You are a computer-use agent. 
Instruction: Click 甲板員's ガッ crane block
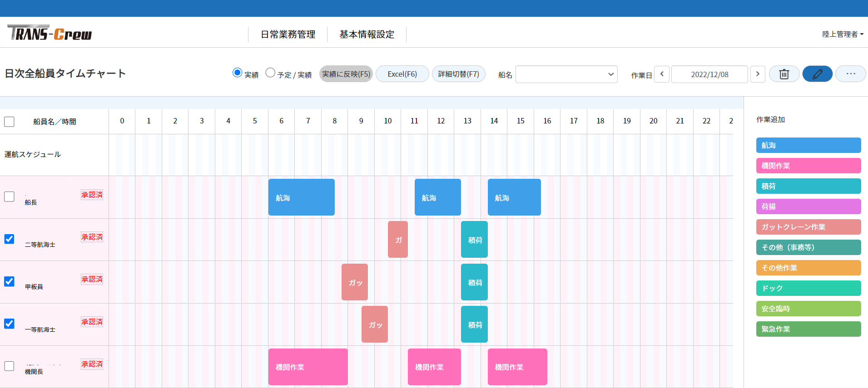coord(355,282)
